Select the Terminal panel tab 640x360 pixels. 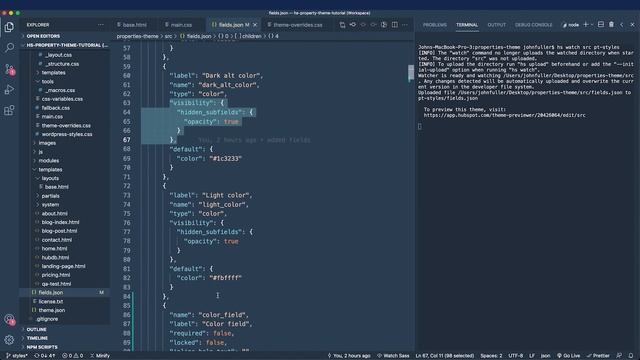(467, 25)
